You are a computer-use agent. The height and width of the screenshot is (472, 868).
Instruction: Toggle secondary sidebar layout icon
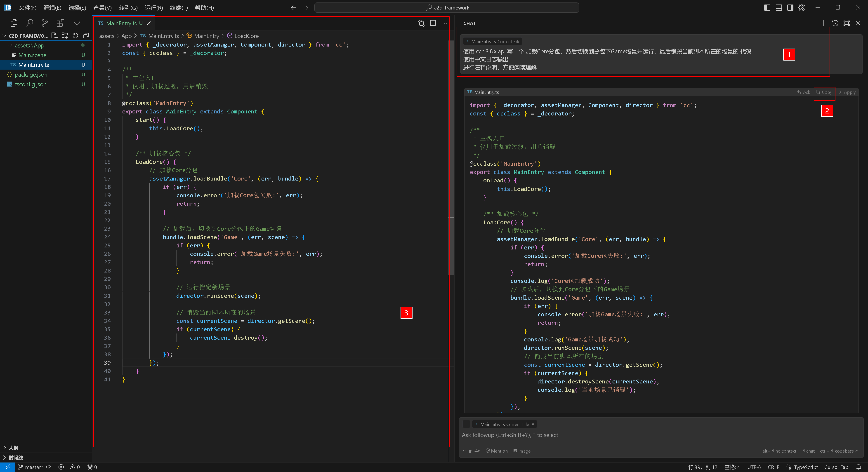[x=790, y=7]
